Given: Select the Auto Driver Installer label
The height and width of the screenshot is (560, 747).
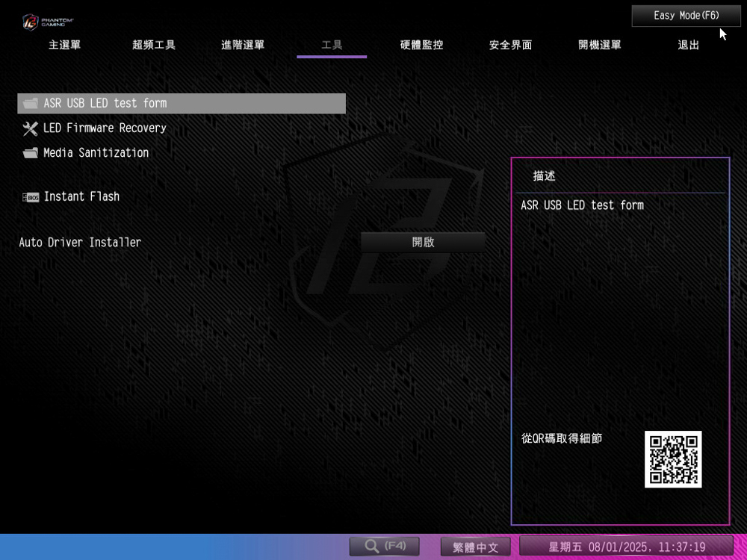Looking at the screenshot, I should point(80,243).
